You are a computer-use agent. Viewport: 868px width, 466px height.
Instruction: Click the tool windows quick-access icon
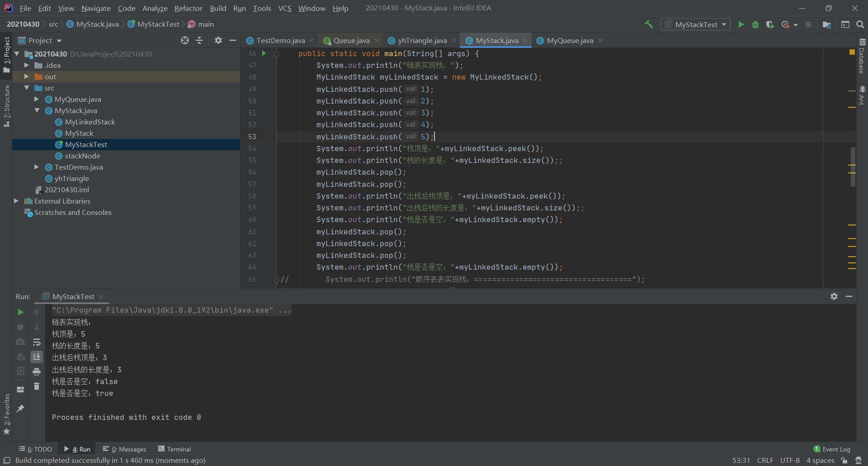click(x=7, y=461)
